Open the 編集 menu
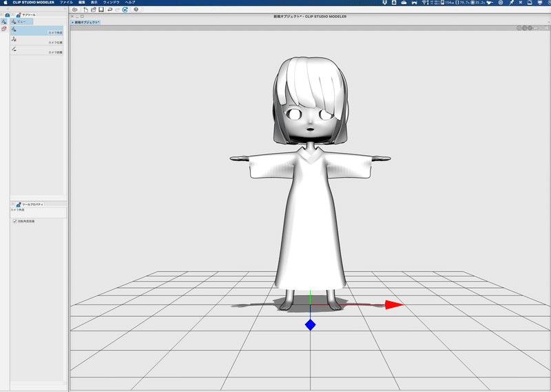This screenshot has width=551, height=392. (x=82, y=3)
